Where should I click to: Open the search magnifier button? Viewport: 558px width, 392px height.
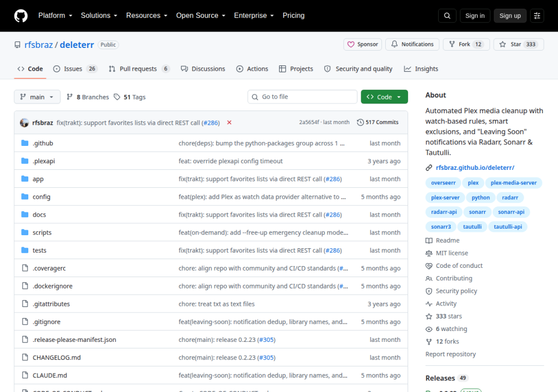(x=447, y=16)
